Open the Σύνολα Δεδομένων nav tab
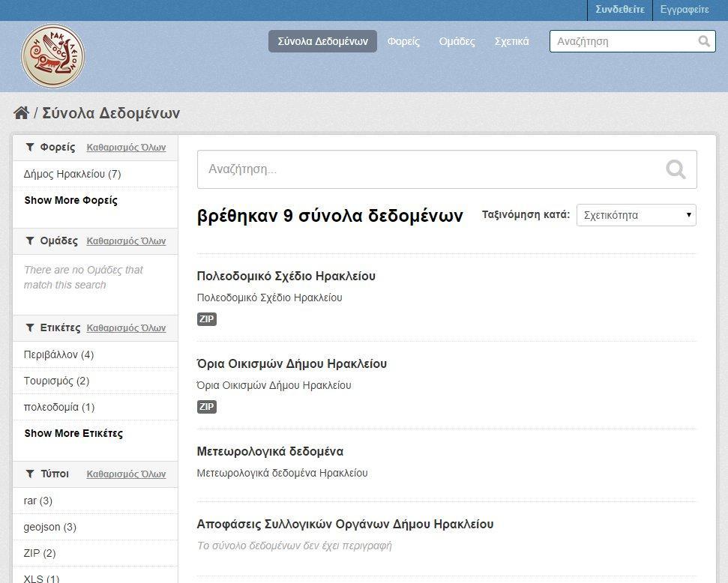The width and height of the screenshot is (728, 583). pyautogui.click(x=322, y=41)
